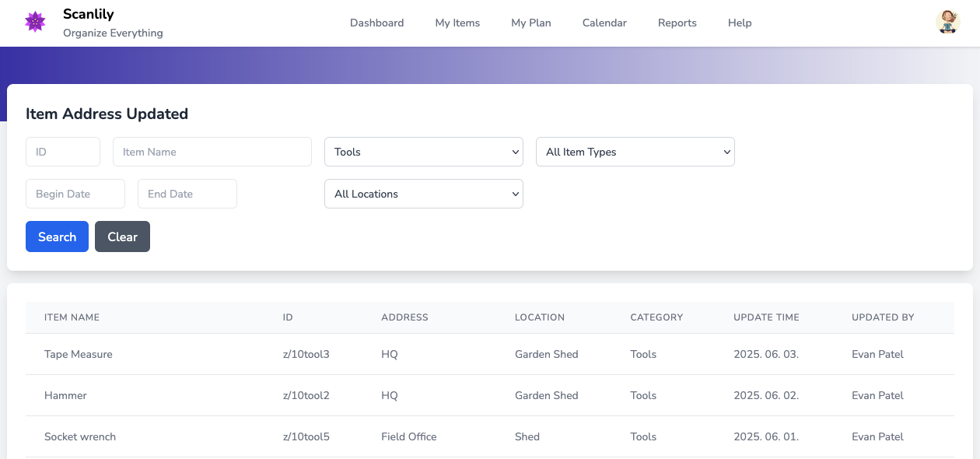Switch to the Reports page
The width and height of the screenshot is (980, 459).
click(677, 23)
